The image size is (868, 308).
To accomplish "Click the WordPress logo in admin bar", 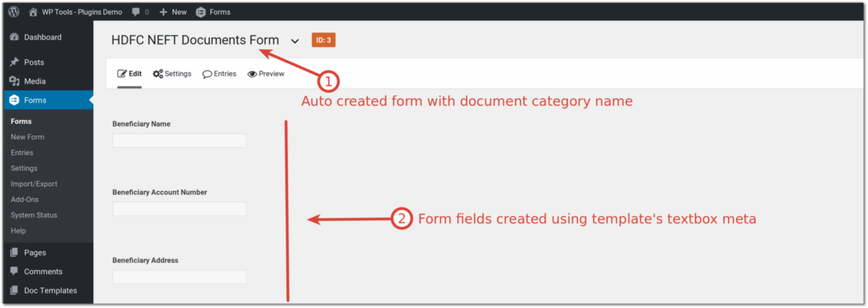I will coord(14,12).
